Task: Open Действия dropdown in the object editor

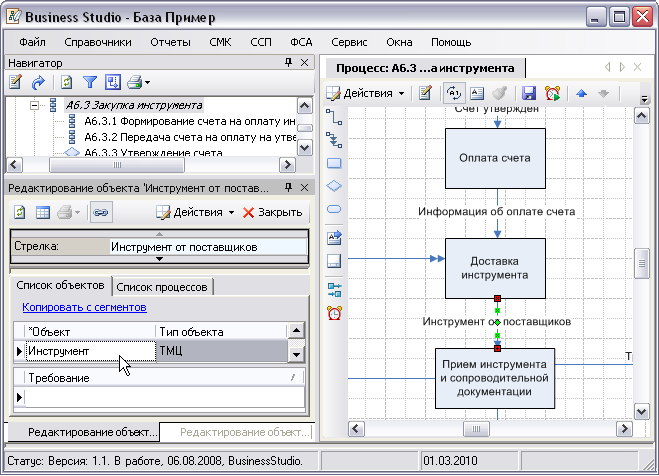Action: point(195,212)
